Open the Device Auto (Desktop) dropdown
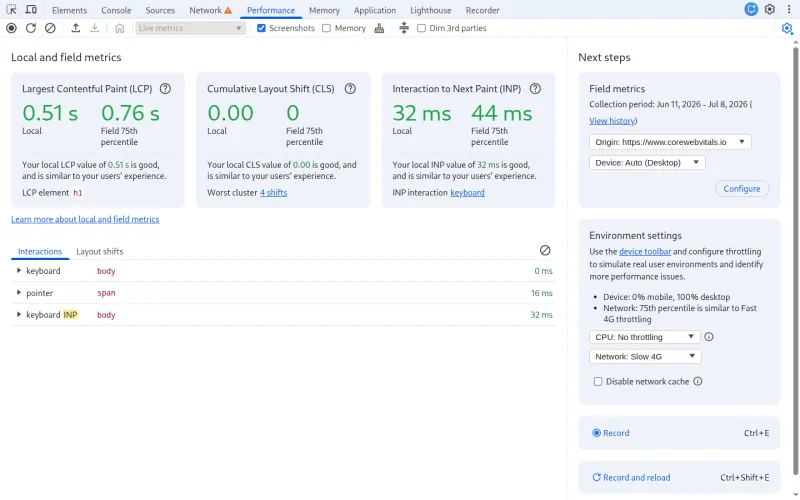The image size is (800, 500). 647,163
